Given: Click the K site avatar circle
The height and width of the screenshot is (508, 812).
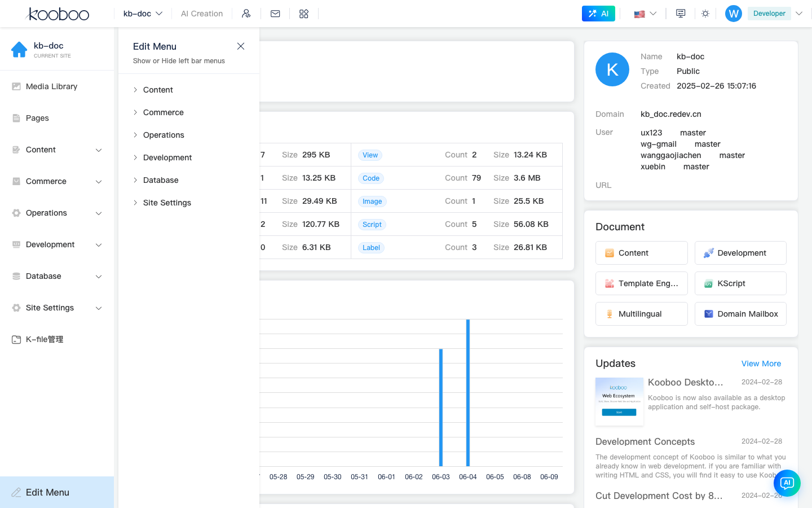Looking at the screenshot, I should [612, 69].
